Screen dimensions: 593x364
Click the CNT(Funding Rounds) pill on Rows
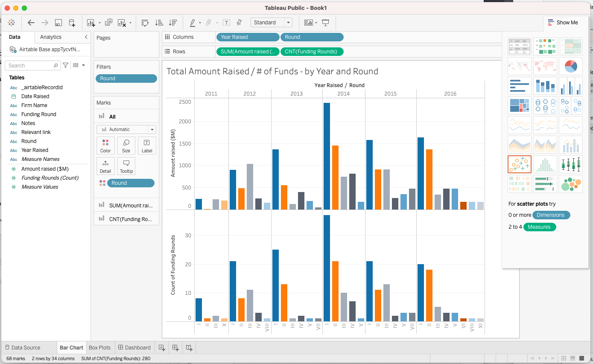pyautogui.click(x=312, y=52)
